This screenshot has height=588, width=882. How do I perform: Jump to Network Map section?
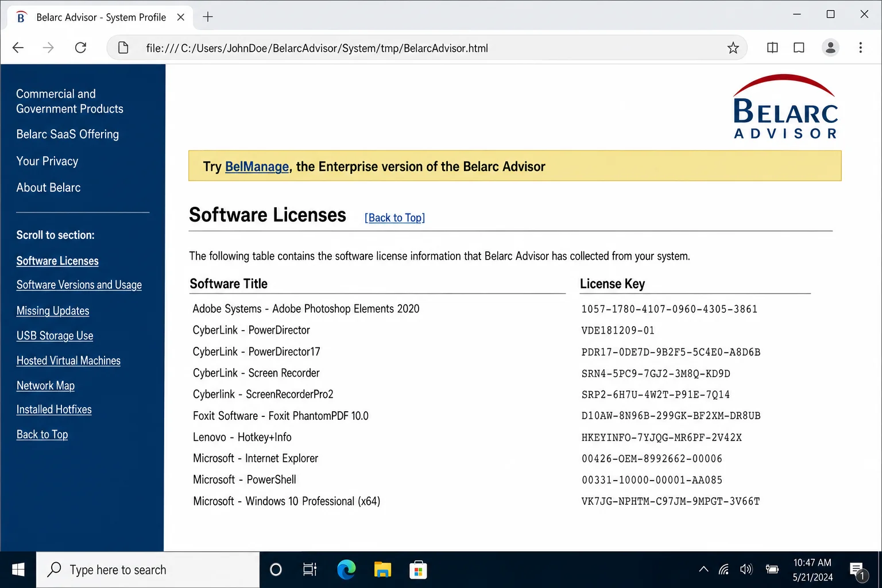45,386
